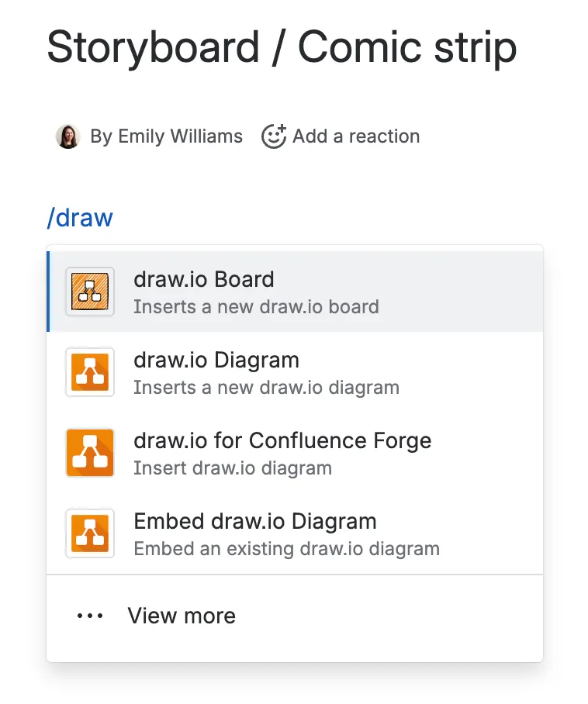The height and width of the screenshot is (704, 588).
Task: Click the draw.io Diagram icon
Action: pos(90,372)
